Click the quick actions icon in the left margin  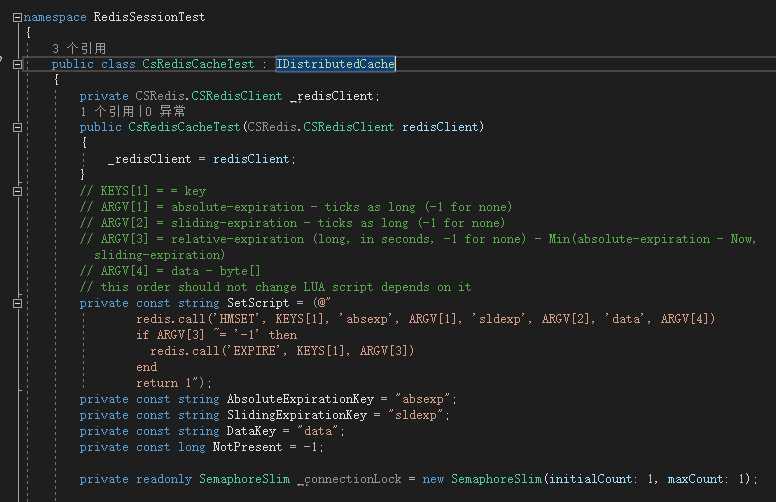(x=2, y=62)
